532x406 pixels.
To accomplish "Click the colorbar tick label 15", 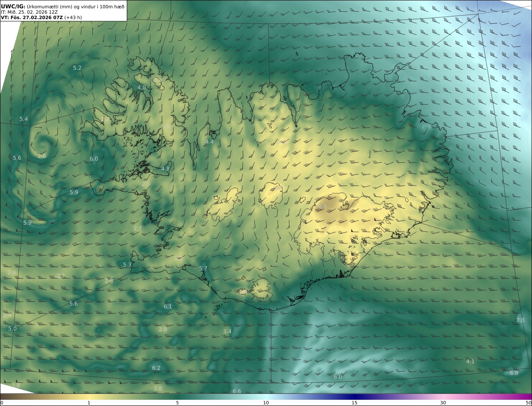I will pyautogui.click(x=355, y=403).
